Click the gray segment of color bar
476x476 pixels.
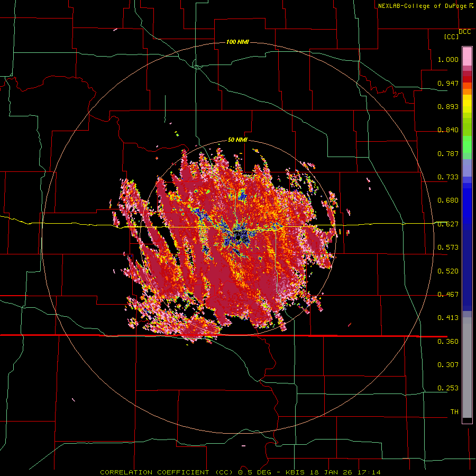467,368
